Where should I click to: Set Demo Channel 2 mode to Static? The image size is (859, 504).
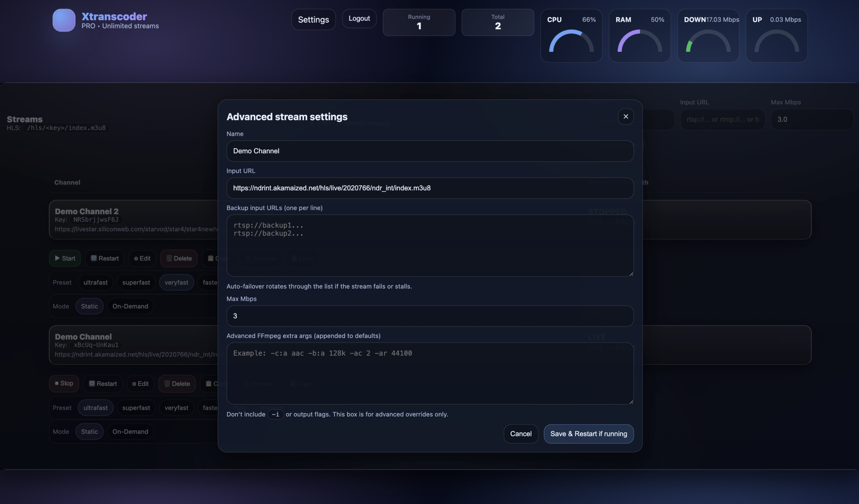pos(89,306)
